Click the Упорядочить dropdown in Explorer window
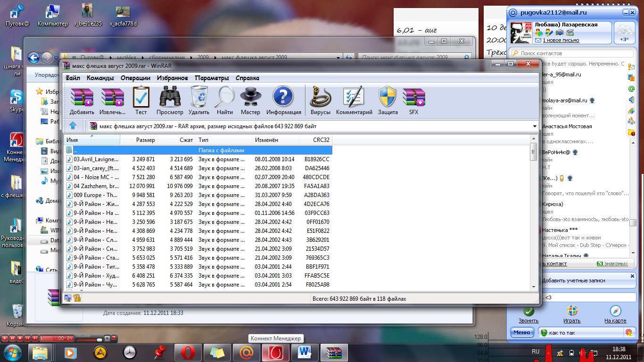 [x=46, y=74]
